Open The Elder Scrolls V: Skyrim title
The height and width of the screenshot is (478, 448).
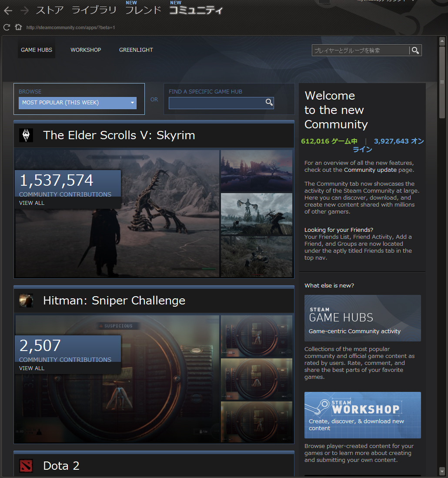pyautogui.click(x=119, y=135)
